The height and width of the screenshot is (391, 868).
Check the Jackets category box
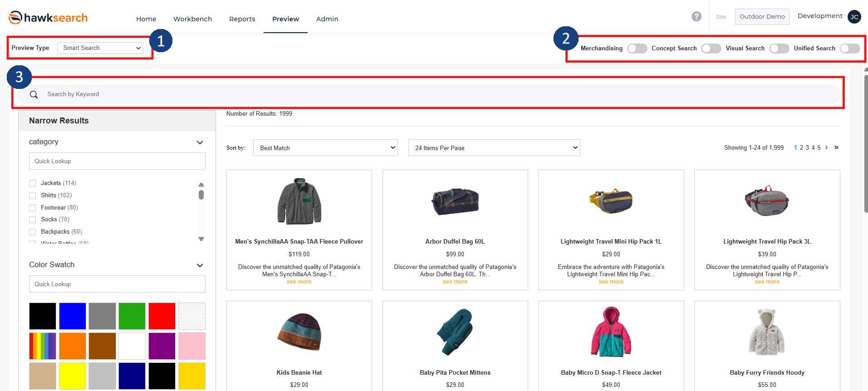(33, 183)
